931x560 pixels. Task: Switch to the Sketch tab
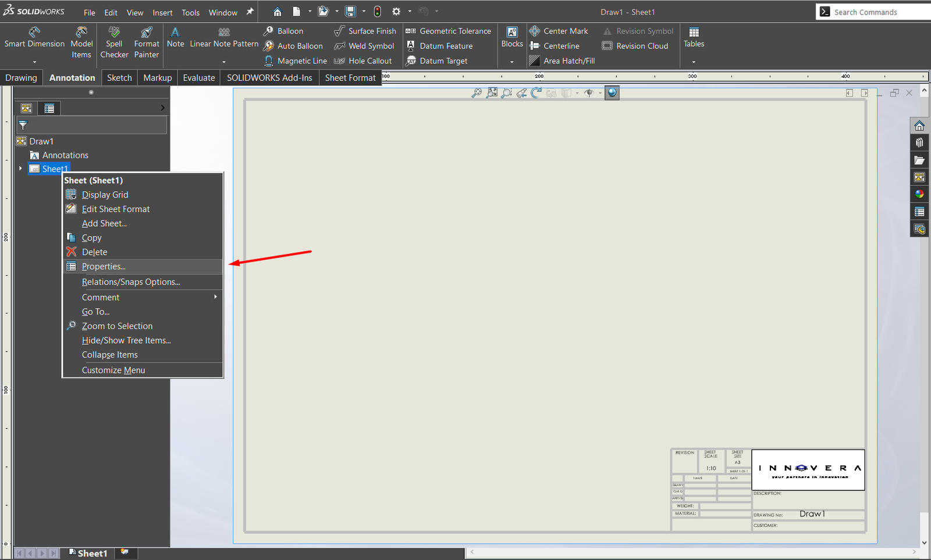(119, 77)
